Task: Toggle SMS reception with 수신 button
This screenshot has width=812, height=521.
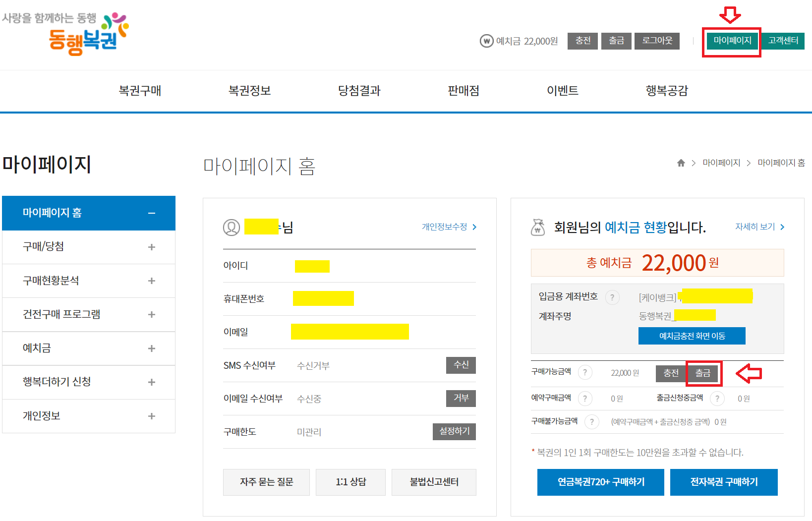Action: click(461, 365)
